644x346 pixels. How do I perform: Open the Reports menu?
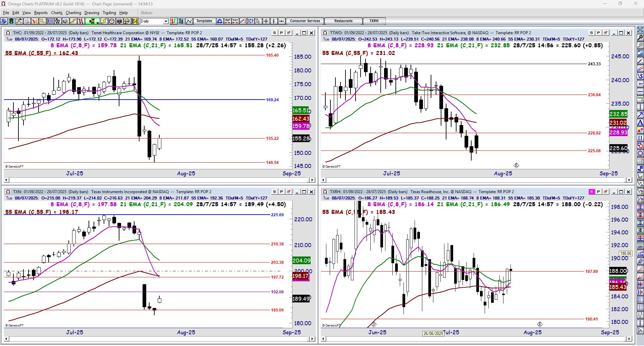41,13
